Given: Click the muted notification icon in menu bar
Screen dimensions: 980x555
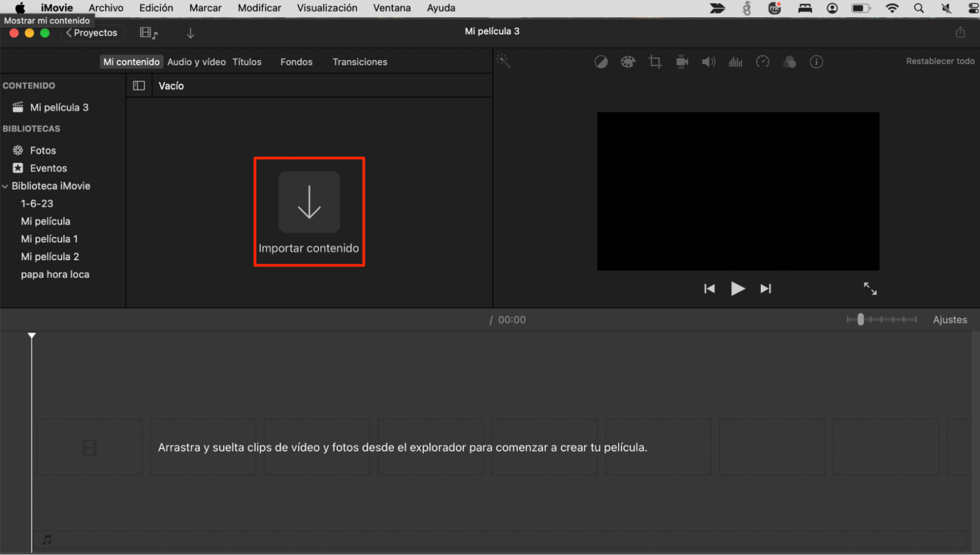Looking at the screenshot, I should tap(946, 8).
